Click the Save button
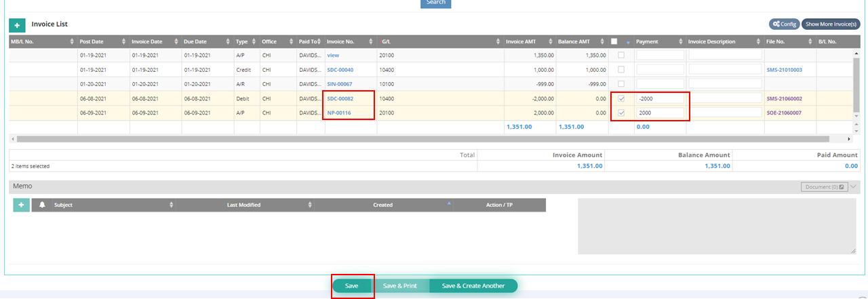Viewport: 868px width, 299px height. (x=351, y=286)
